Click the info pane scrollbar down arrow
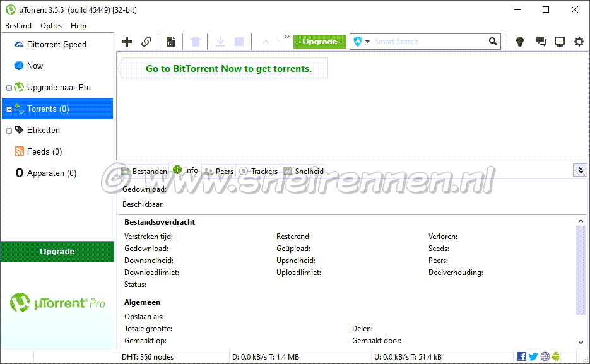 tap(581, 342)
